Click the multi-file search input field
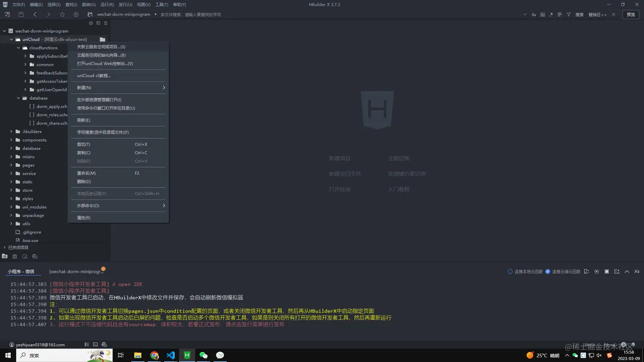The image size is (644, 362). 340,14
